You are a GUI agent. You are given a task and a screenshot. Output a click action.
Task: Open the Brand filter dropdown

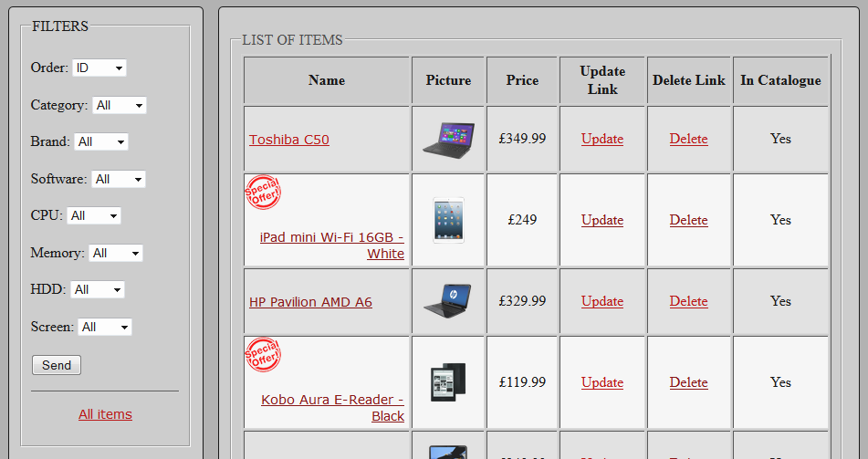(x=100, y=142)
